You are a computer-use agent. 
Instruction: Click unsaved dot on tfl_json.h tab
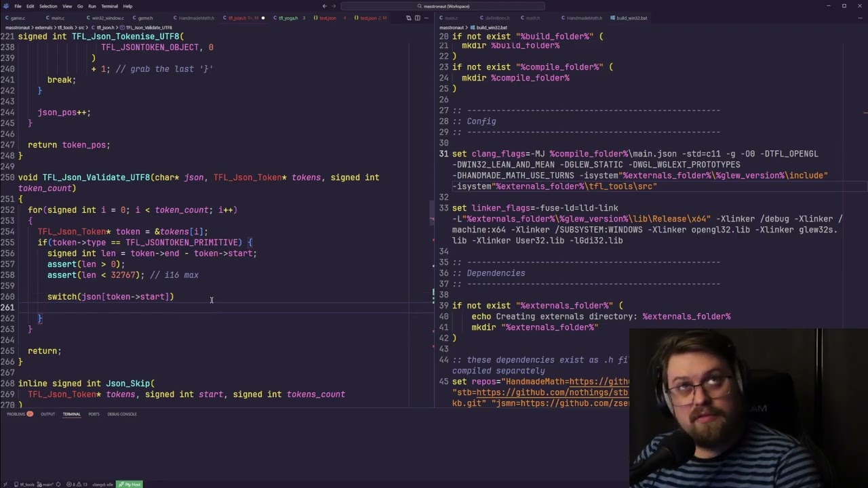point(263,18)
